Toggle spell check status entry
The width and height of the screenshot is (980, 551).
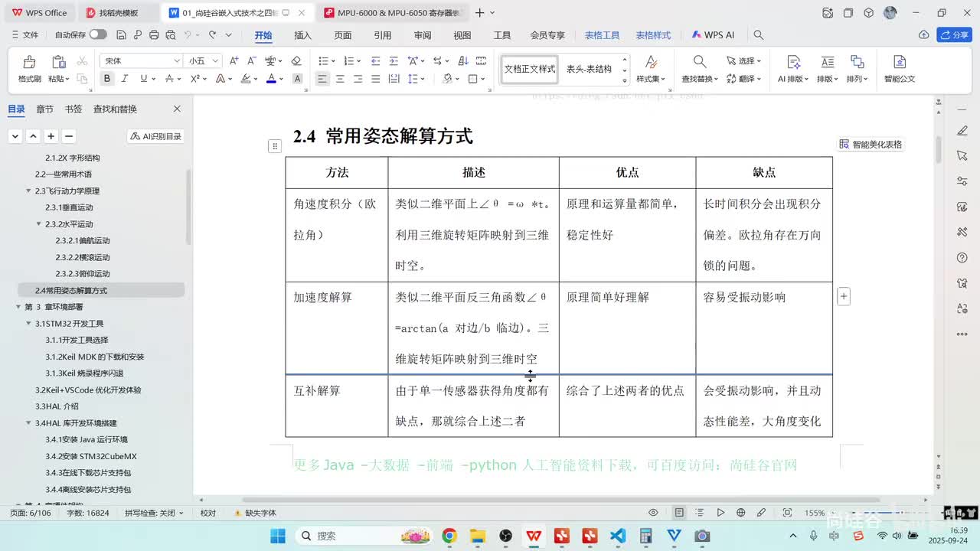point(153,513)
